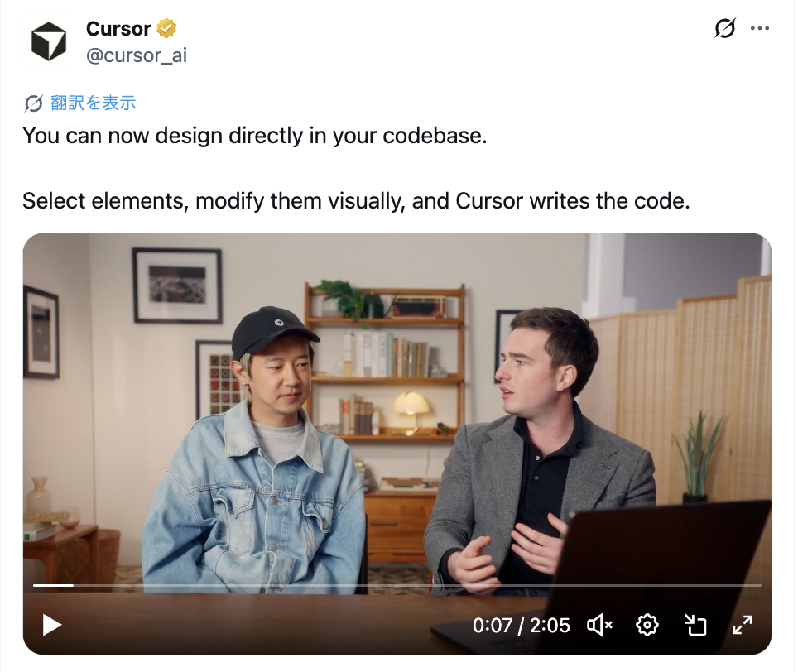Screen dimensions: 798x672
Task: Click the sentence "Select elements, modify them visually"
Action: point(214,201)
